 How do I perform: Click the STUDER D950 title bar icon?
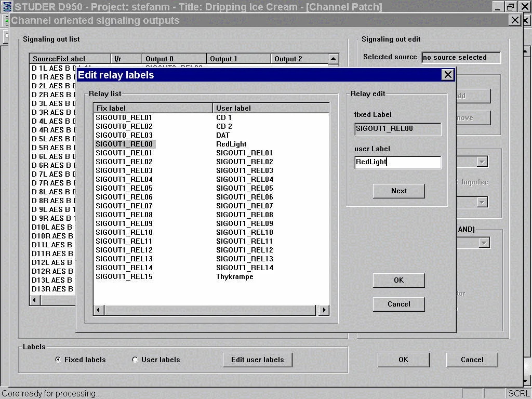click(x=6, y=6)
